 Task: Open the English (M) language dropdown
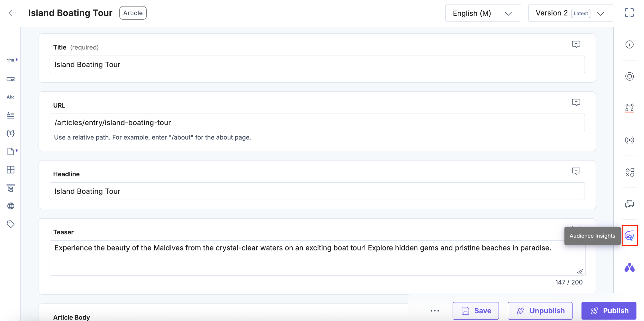point(483,13)
